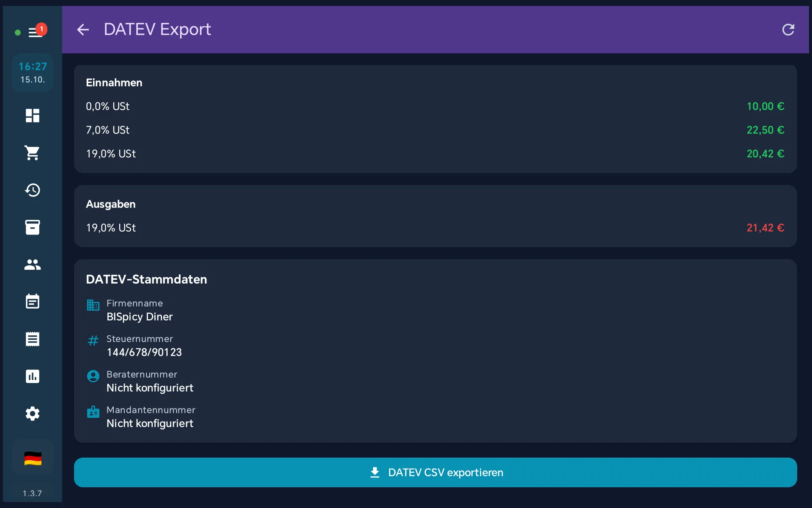Click the DATEV Export page title
The height and width of the screenshot is (508, 812).
pyautogui.click(x=157, y=30)
